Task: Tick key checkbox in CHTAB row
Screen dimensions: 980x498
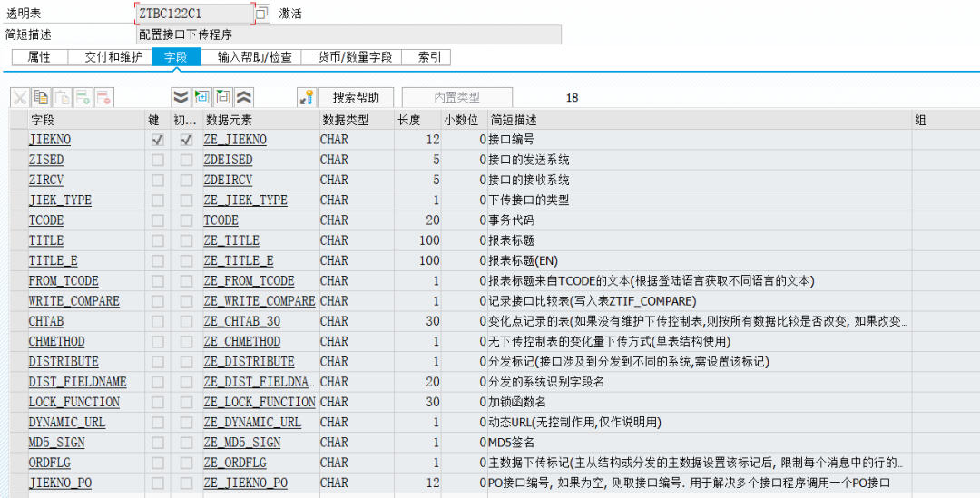Action: [158, 322]
